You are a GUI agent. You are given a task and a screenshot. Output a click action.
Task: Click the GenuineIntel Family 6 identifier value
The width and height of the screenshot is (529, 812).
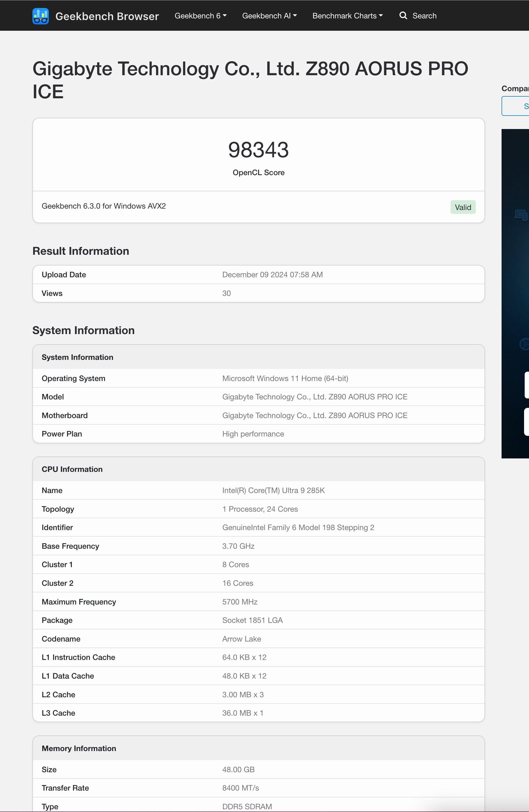point(298,527)
